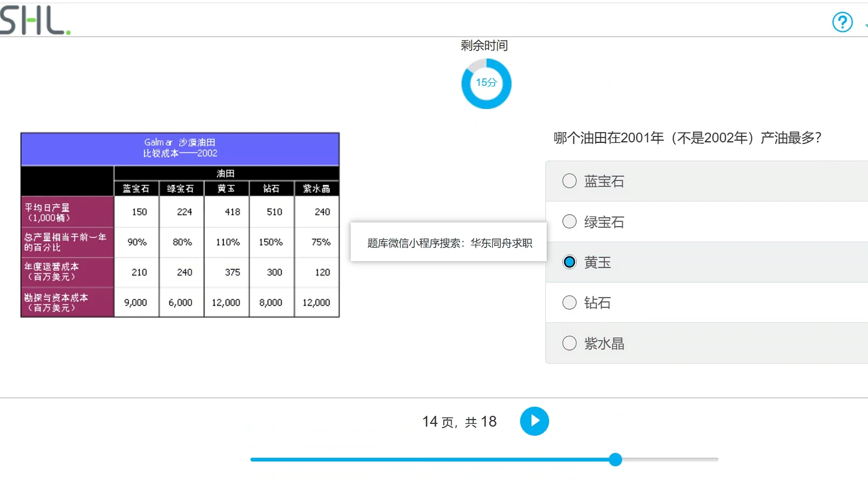Screen dimensions: 868x484
Task: Click the 题库微信小程序搜索 popup box
Action: tap(449, 243)
